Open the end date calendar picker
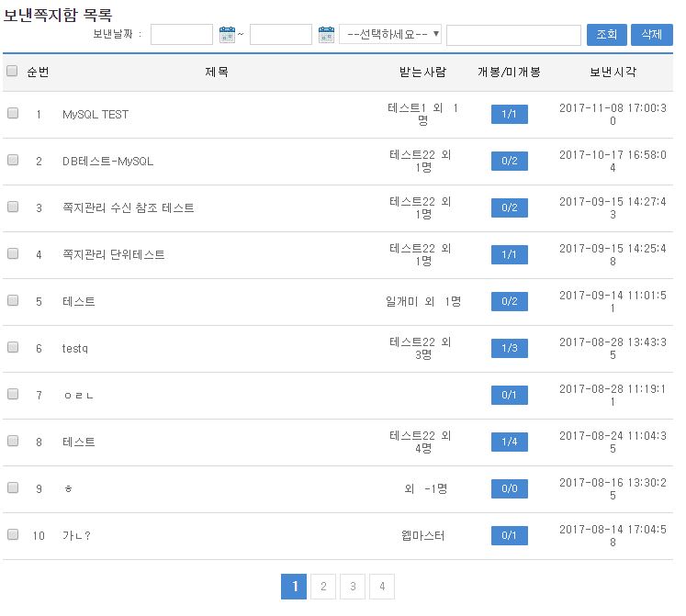Image resolution: width=686 pixels, height=616 pixels. (x=326, y=35)
